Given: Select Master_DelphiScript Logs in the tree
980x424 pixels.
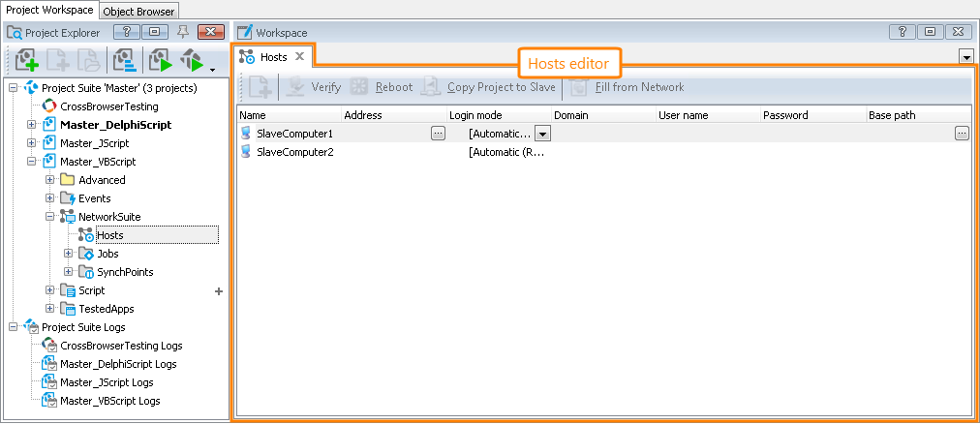Looking at the screenshot, I should [118, 364].
